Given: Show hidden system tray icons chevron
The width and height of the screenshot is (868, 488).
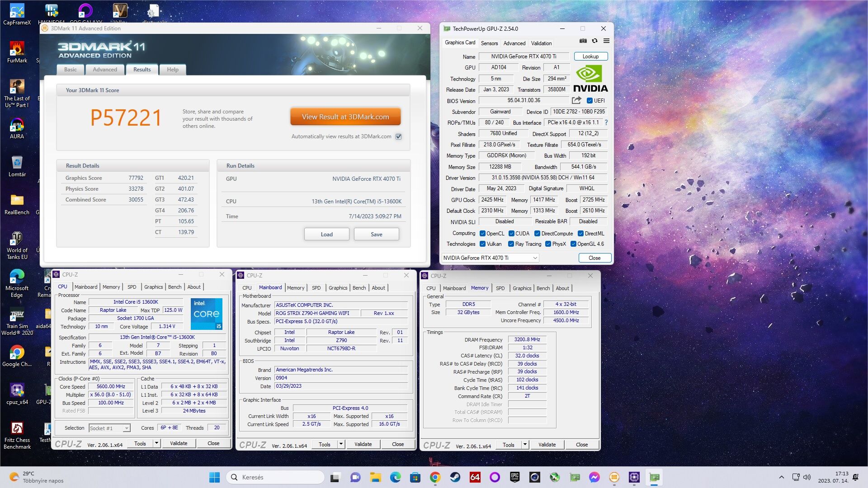Looking at the screenshot, I should (781, 477).
